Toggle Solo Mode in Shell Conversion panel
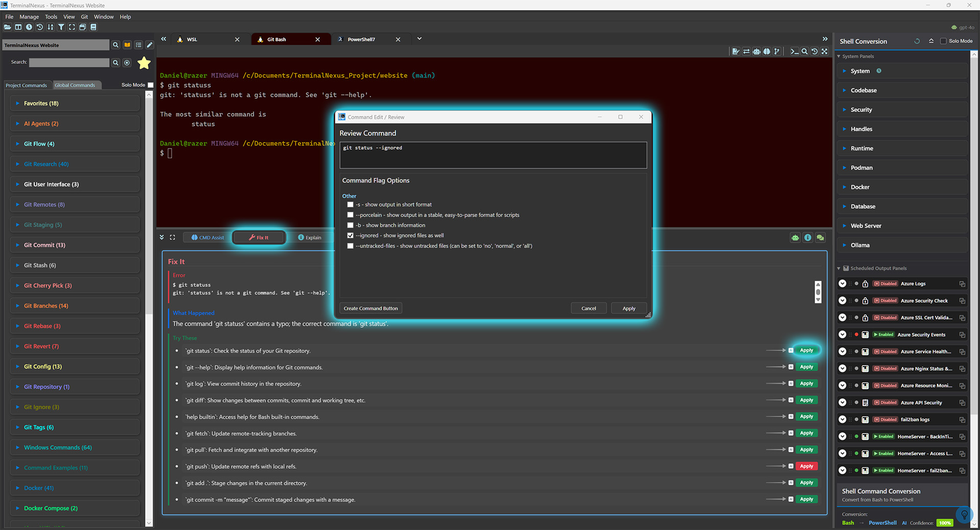 [944, 41]
